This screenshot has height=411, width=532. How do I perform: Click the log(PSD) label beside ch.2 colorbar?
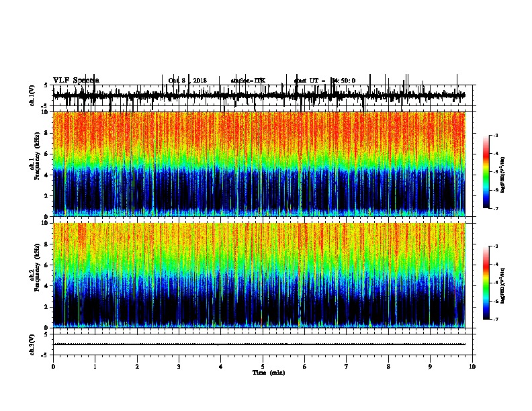(503, 286)
